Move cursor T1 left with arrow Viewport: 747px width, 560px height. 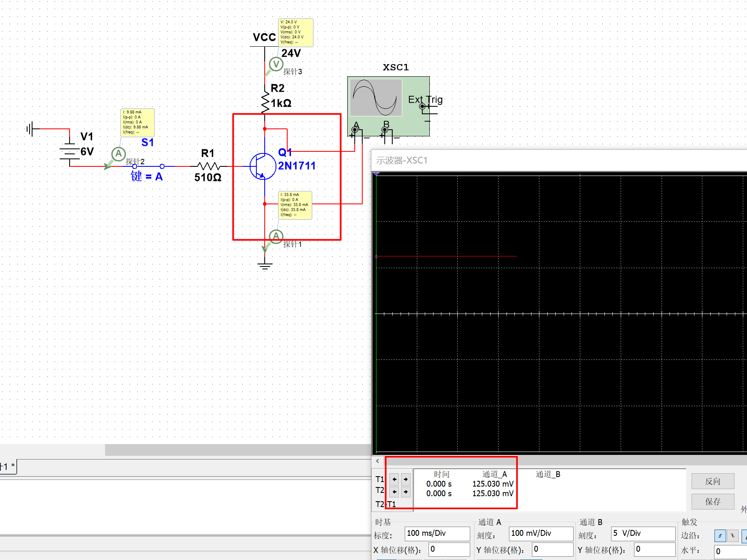pos(394,479)
